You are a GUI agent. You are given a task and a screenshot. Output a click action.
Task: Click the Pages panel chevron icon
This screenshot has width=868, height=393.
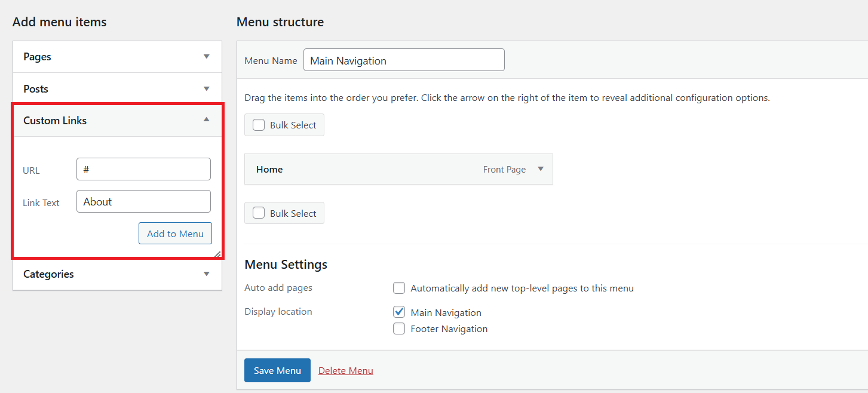pos(206,56)
